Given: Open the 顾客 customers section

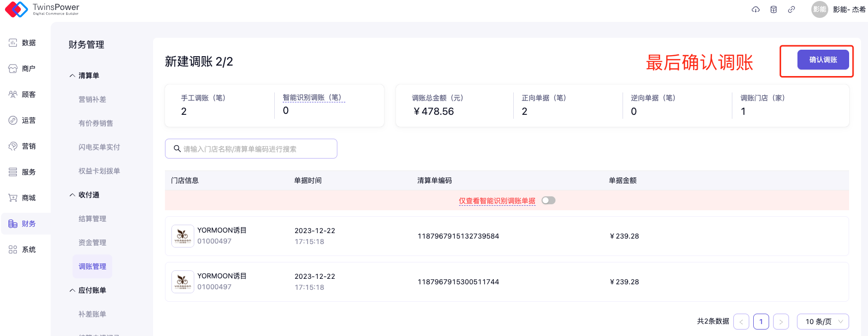Looking at the screenshot, I should click(x=23, y=94).
